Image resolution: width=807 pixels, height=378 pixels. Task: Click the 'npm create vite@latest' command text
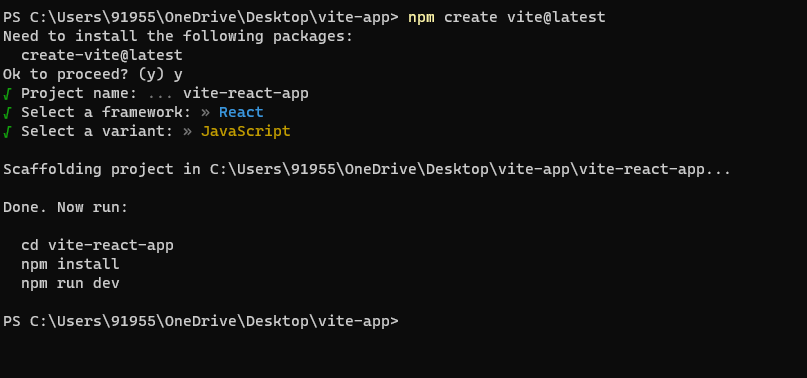[x=506, y=18]
